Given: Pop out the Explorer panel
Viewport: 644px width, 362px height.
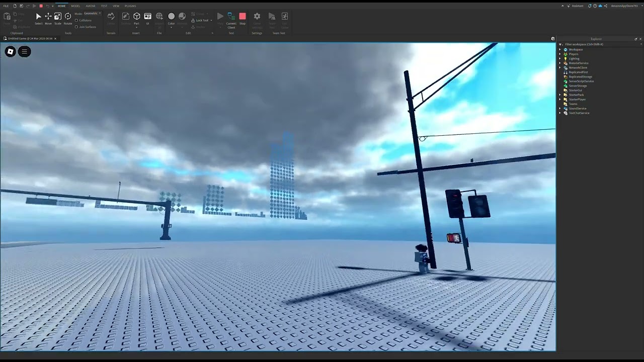Looking at the screenshot, I should [636, 39].
